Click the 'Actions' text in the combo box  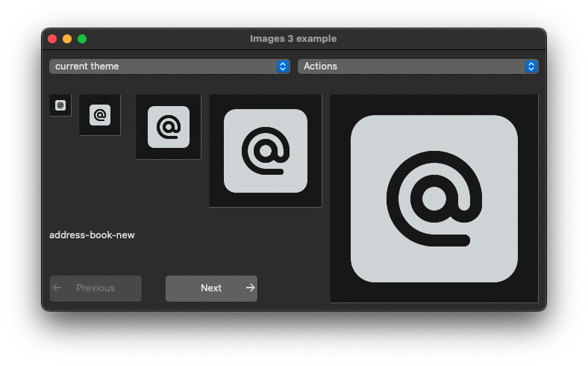[x=320, y=66]
